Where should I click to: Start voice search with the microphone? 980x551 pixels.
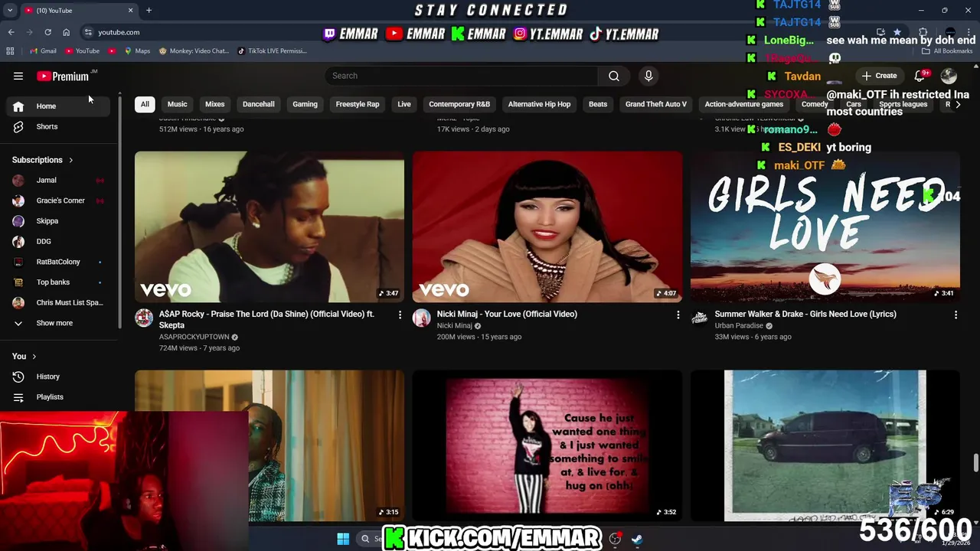click(x=648, y=76)
